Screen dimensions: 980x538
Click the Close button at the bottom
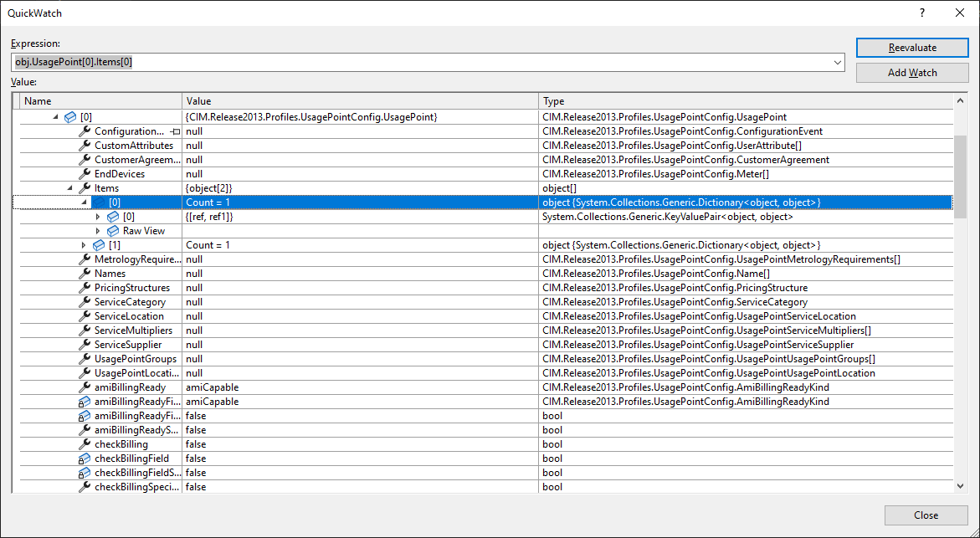tap(926, 515)
